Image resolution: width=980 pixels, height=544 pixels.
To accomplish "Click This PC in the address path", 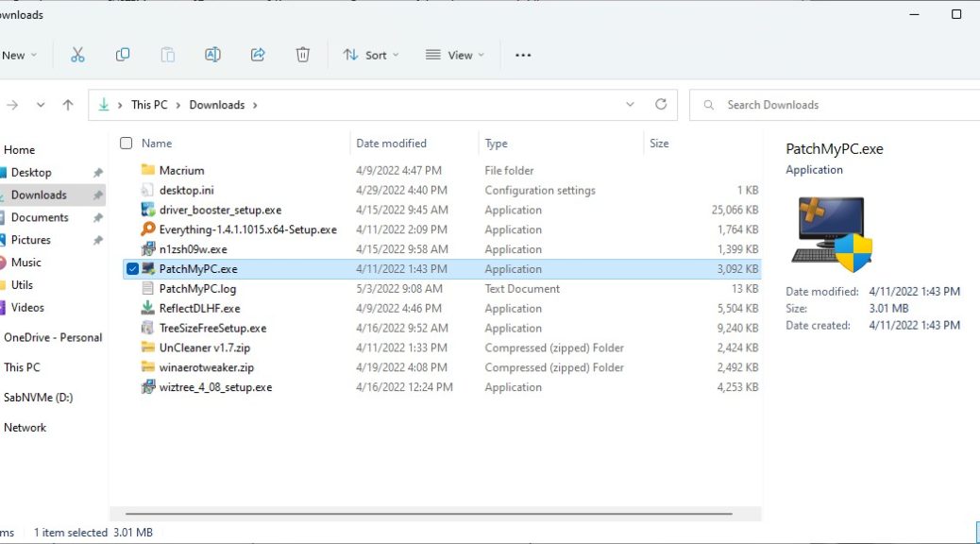I will [149, 105].
